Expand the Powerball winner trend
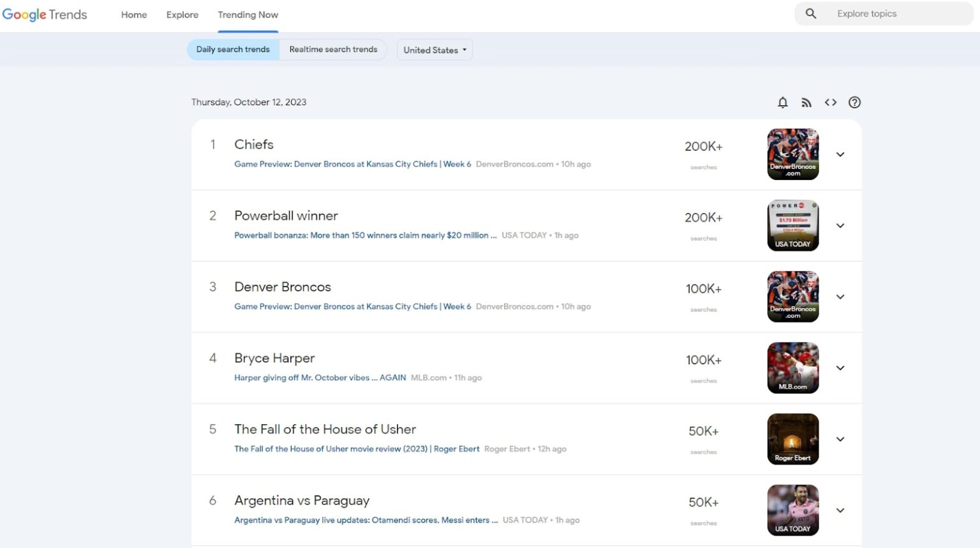 [x=840, y=226]
